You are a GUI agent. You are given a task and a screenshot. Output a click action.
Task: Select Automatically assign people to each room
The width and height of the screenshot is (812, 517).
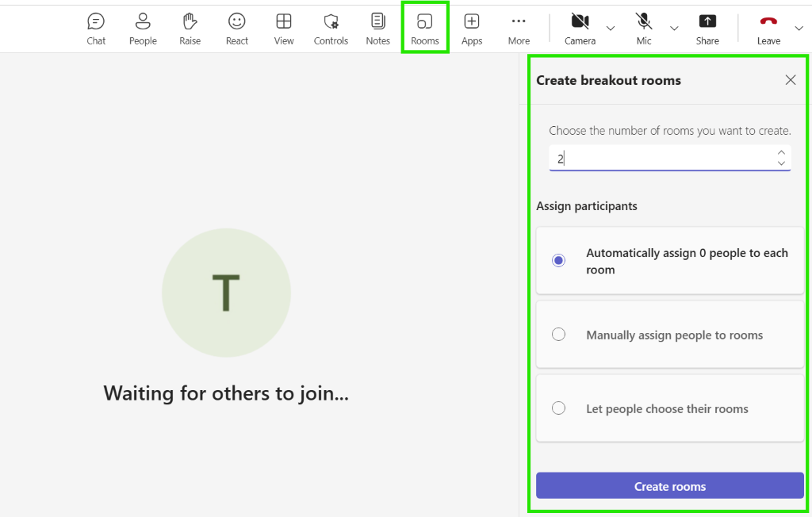(x=669, y=261)
